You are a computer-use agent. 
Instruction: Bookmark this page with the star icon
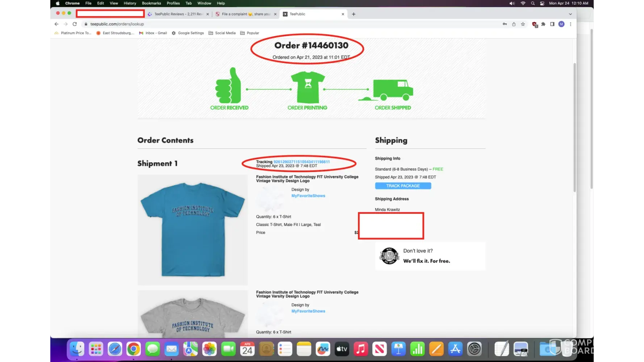523,24
